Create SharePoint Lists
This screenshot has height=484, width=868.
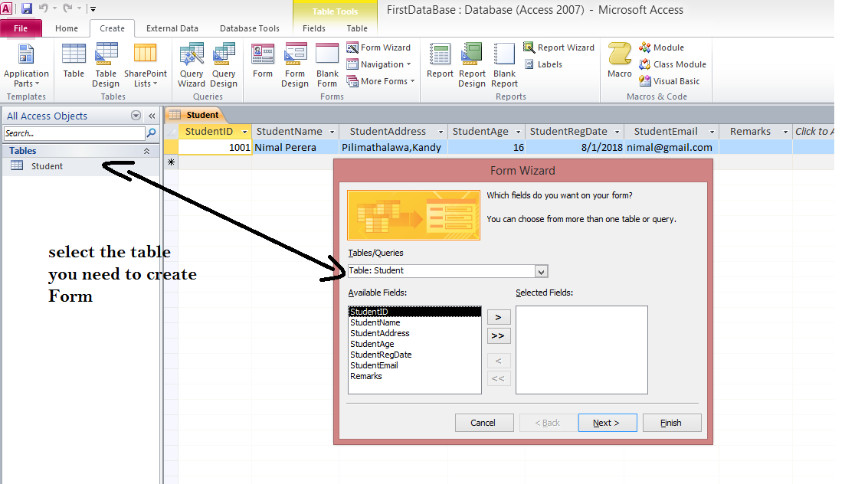tap(145, 65)
